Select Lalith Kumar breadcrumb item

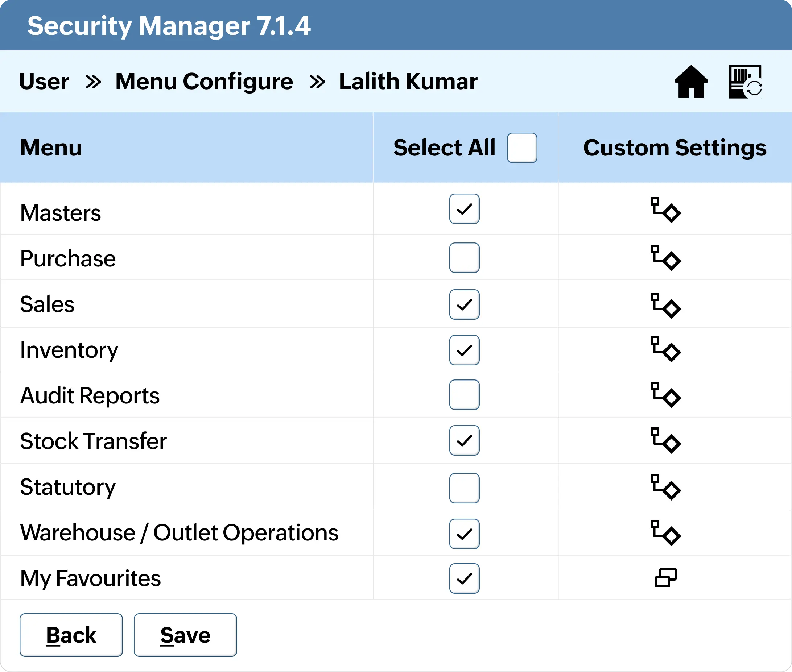click(x=408, y=81)
